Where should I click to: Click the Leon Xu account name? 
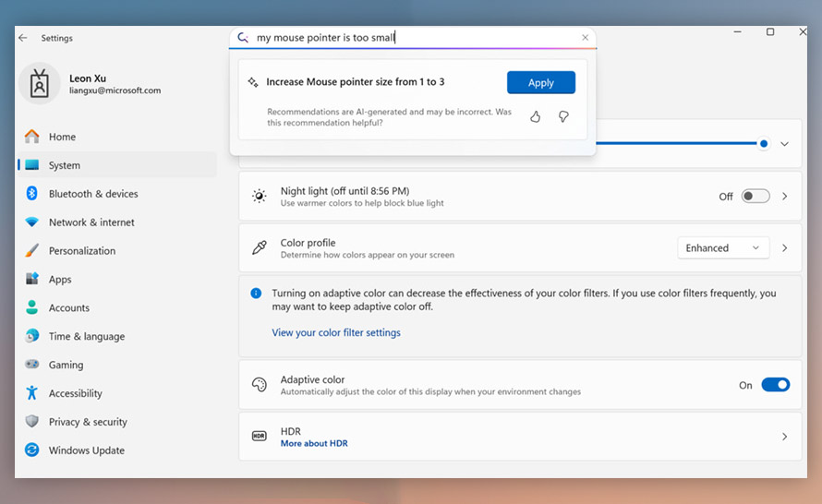pos(88,78)
